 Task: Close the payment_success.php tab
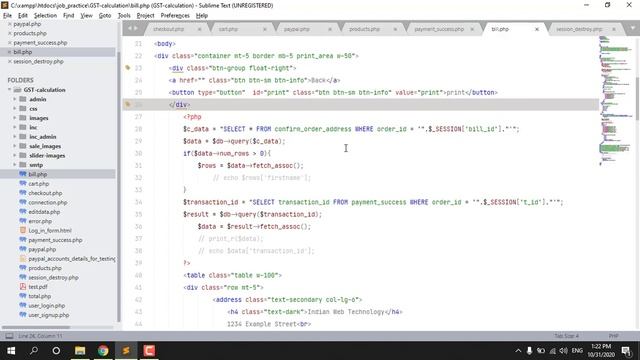pyautogui.click(x=472, y=29)
